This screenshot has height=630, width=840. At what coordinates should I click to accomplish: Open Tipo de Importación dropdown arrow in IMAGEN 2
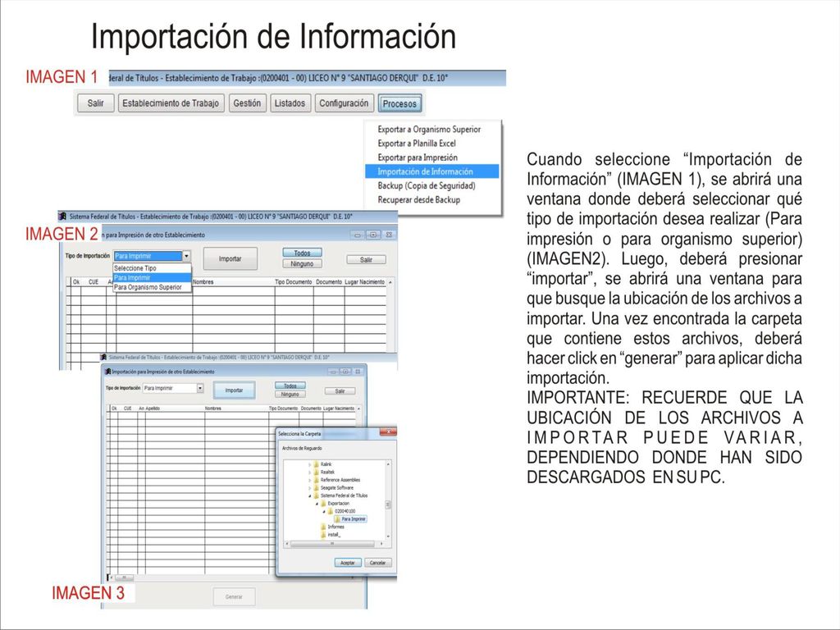(x=186, y=256)
